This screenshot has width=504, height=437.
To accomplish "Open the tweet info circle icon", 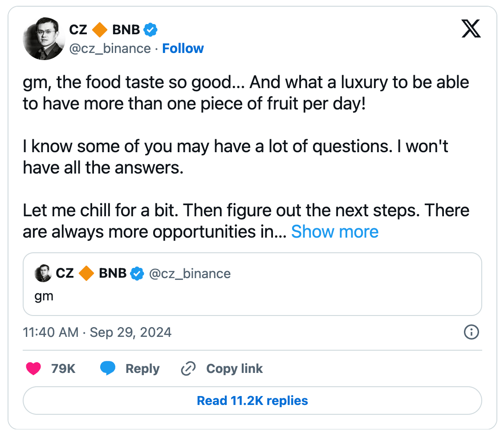I will (x=471, y=332).
